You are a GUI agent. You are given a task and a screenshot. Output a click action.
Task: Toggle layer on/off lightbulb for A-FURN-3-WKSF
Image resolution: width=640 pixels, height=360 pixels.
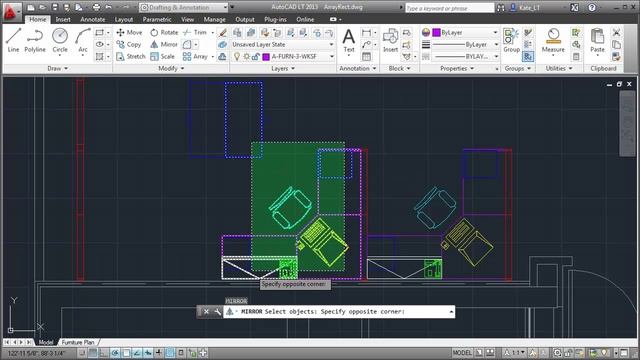point(237,57)
